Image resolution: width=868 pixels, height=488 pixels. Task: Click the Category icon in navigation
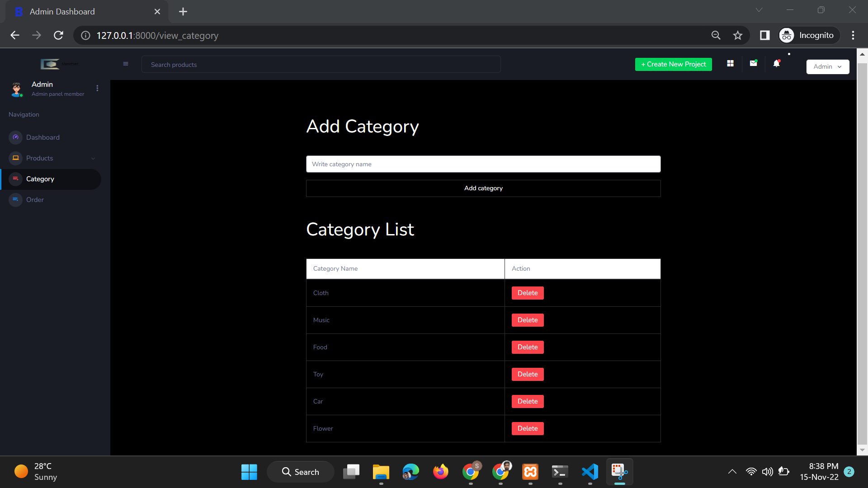point(15,179)
